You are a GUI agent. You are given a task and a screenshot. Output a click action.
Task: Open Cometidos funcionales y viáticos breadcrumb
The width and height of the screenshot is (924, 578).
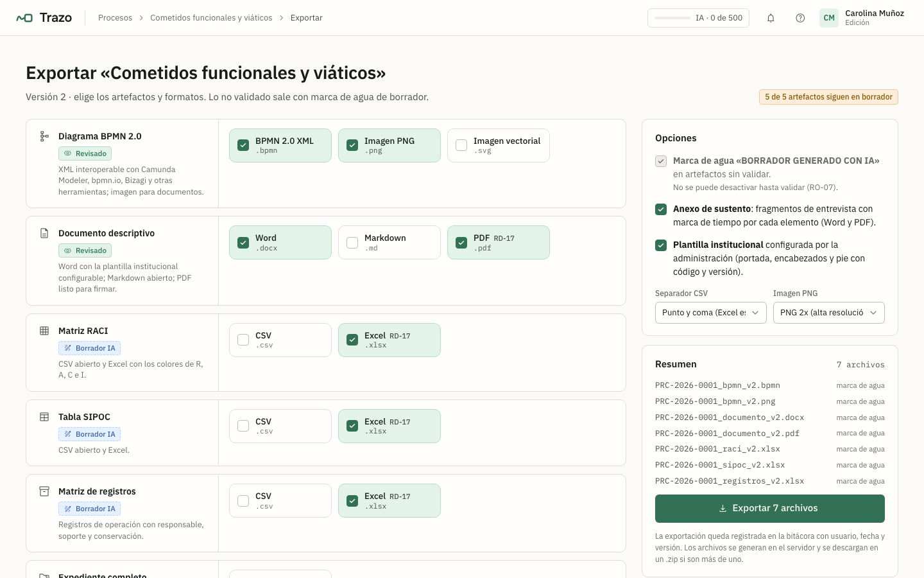(x=211, y=18)
